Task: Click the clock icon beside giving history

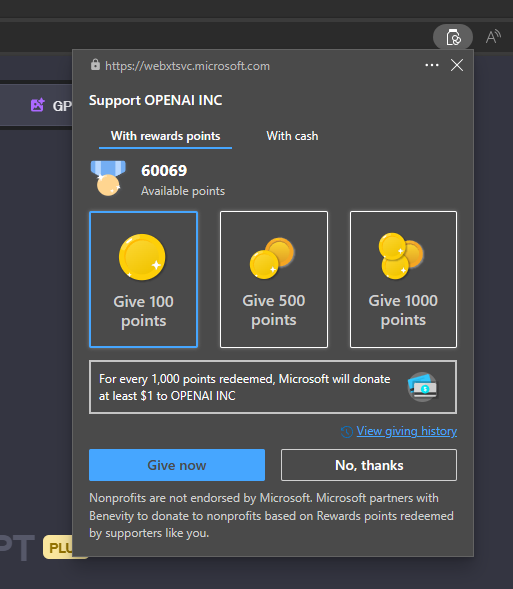Action: (347, 432)
